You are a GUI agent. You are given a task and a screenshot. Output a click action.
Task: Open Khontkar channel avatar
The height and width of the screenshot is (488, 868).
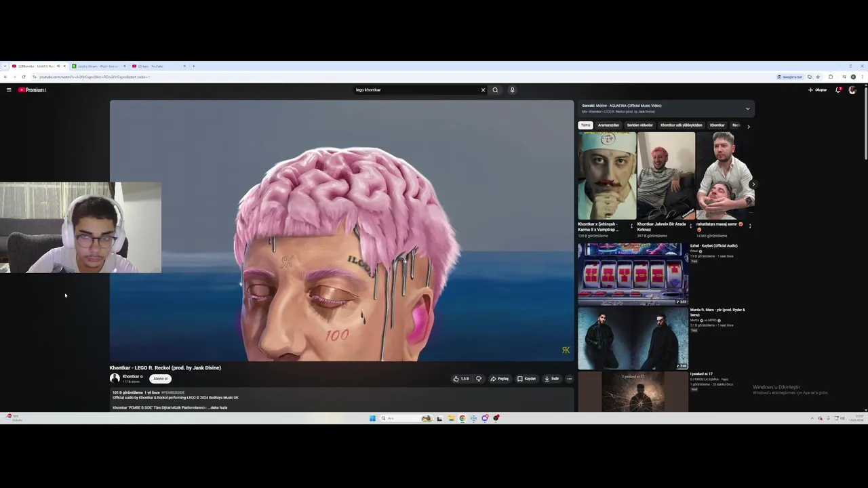click(x=115, y=378)
